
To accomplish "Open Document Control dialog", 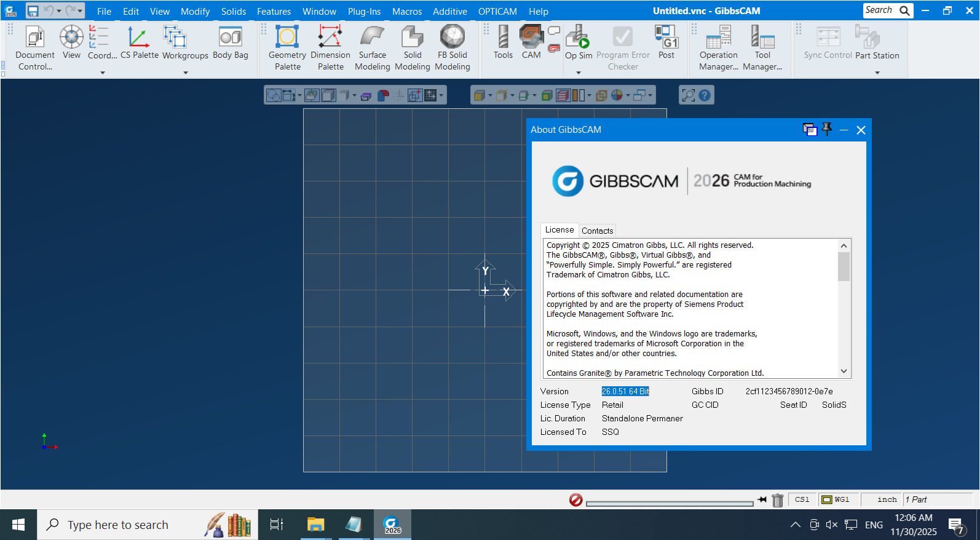I will [35, 48].
